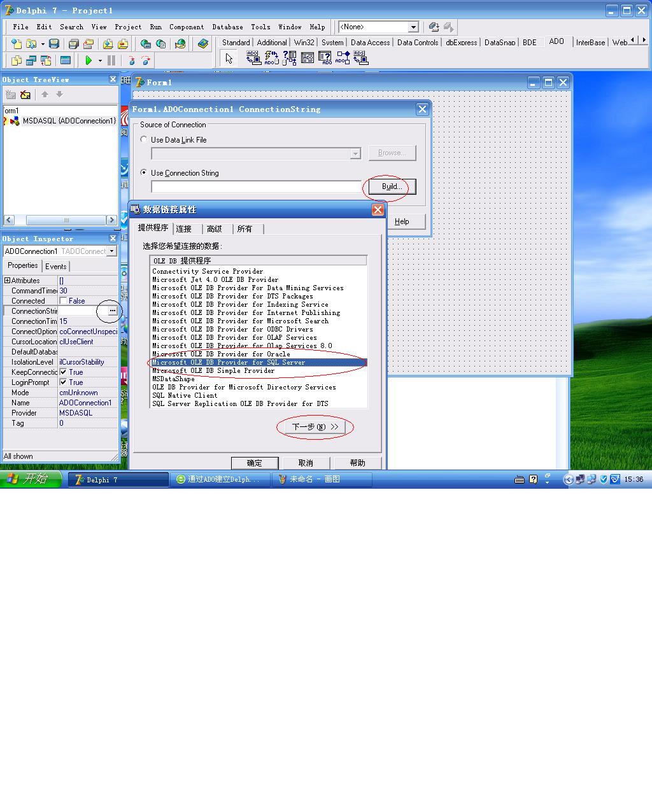Open the Component menu
652x812 pixels.
click(187, 27)
